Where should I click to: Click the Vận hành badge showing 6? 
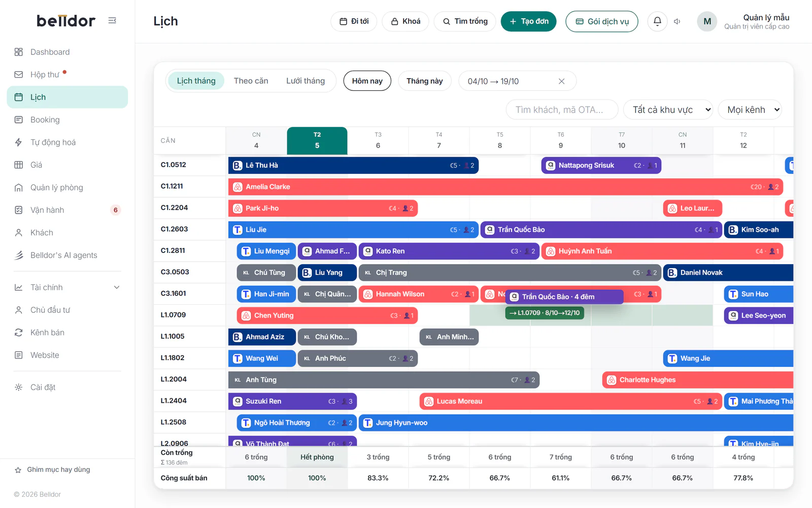[x=116, y=210]
